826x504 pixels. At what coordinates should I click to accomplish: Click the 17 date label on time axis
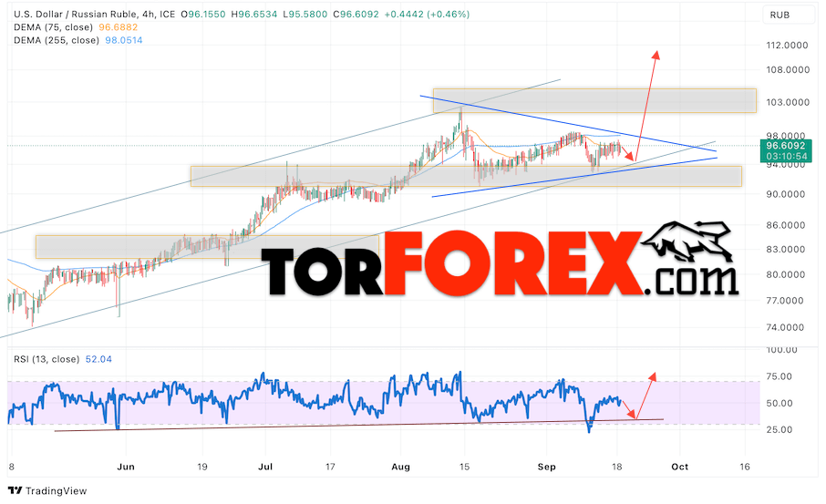(x=330, y=467)
